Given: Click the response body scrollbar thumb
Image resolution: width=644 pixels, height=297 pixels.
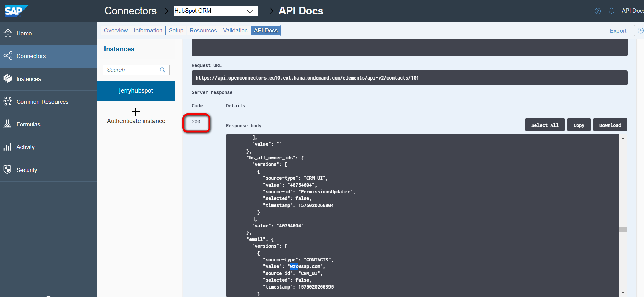Looking at the screenshot, I should (623, 229).
